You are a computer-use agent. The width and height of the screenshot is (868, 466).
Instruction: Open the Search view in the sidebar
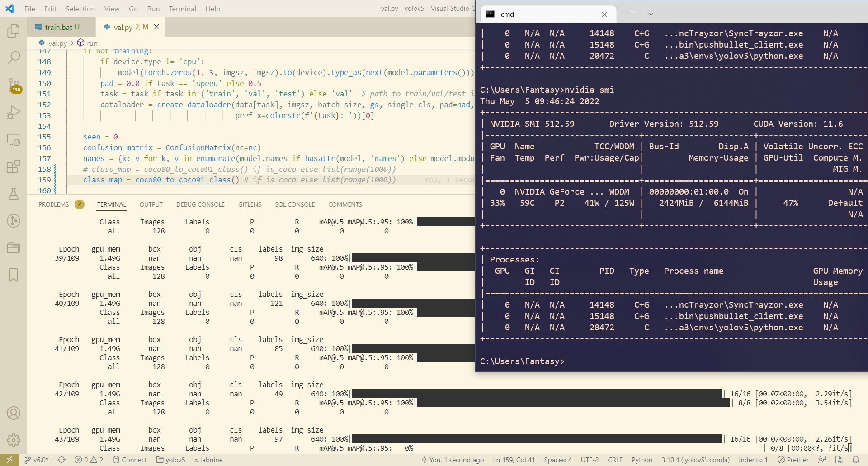click(14, 58)
